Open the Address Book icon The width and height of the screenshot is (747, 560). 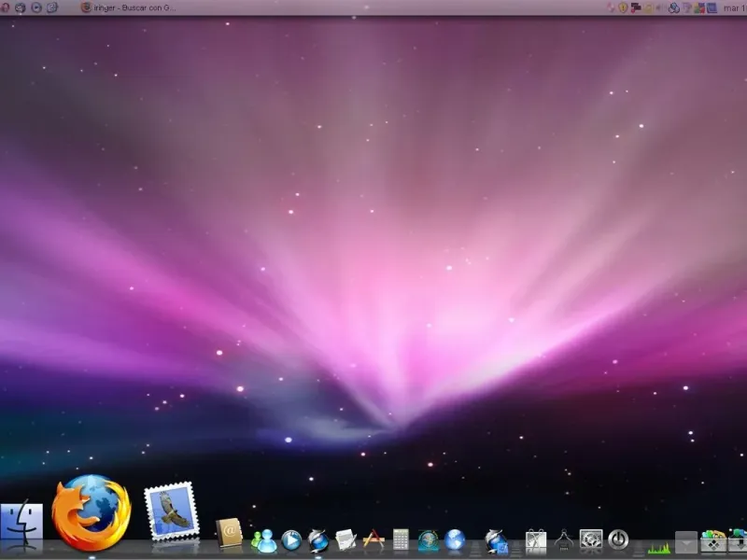pyautogui.click(x=229, y=532)
